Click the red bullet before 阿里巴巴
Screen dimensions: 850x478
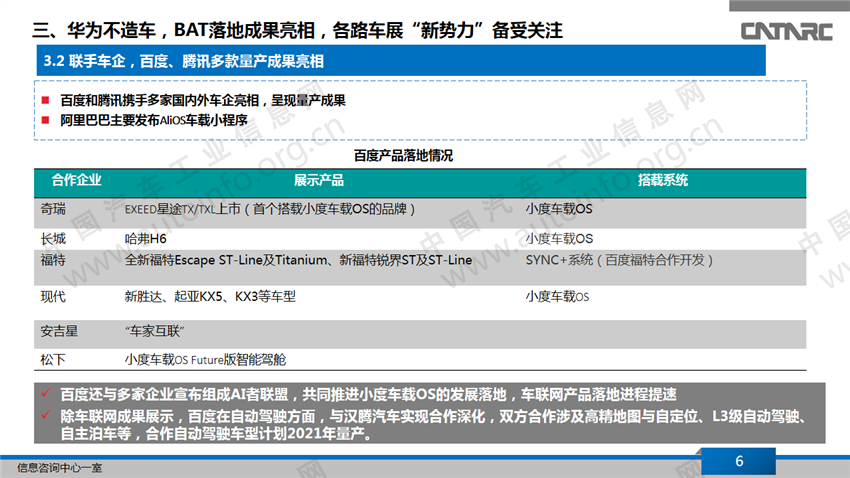click(46, 120)
